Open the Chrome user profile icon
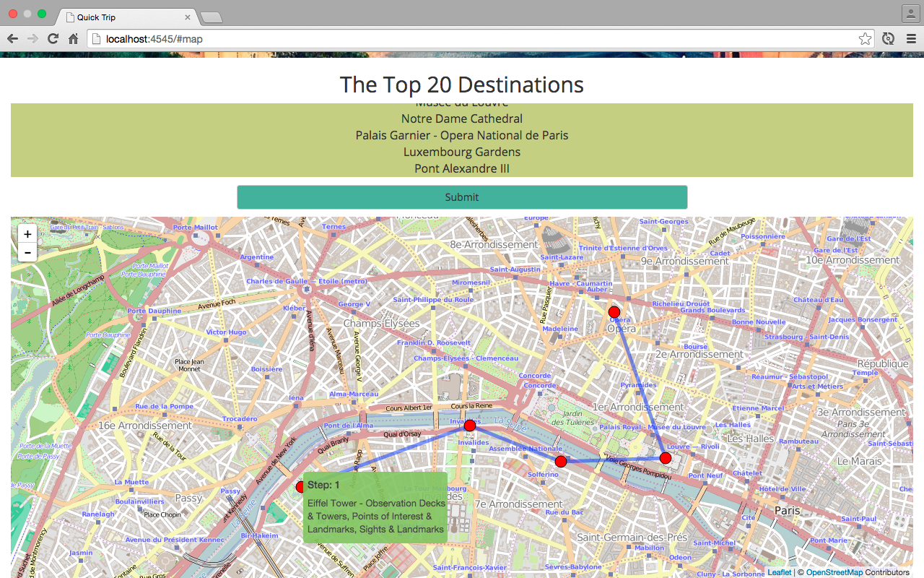This screenshot has height=578, width=924. point(910,13)
